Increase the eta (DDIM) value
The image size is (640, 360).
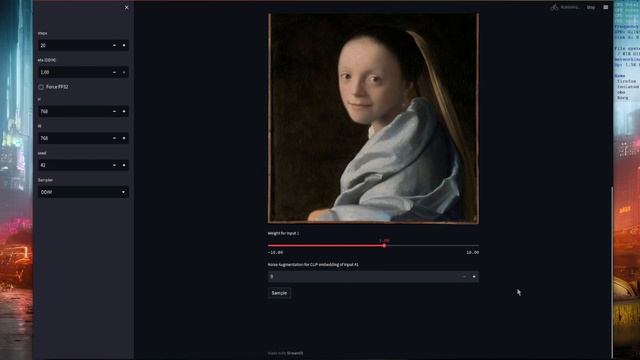pyautogui.click(x=124, y=72)
